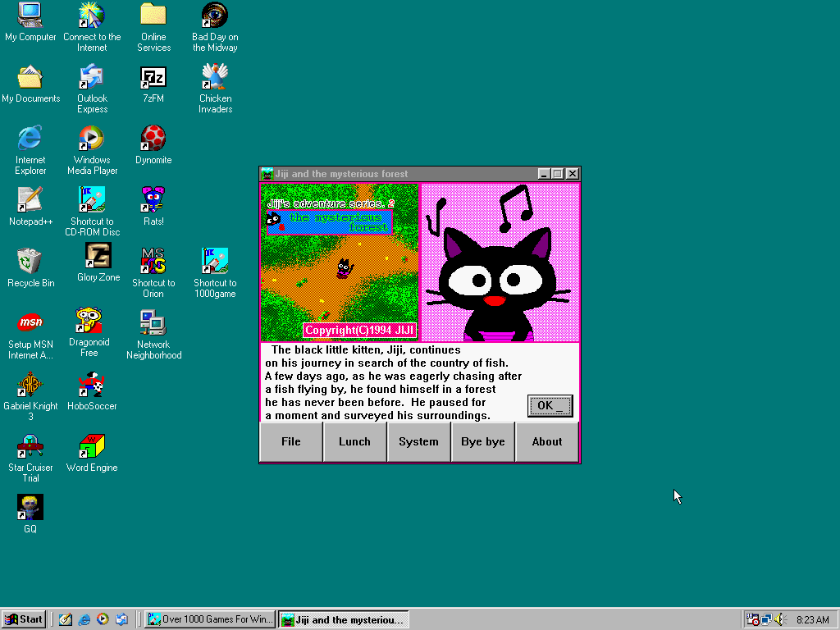
Task: Select the HoboSoccer desktop icon
Action: pyautogui.click(x=92, y=386)
